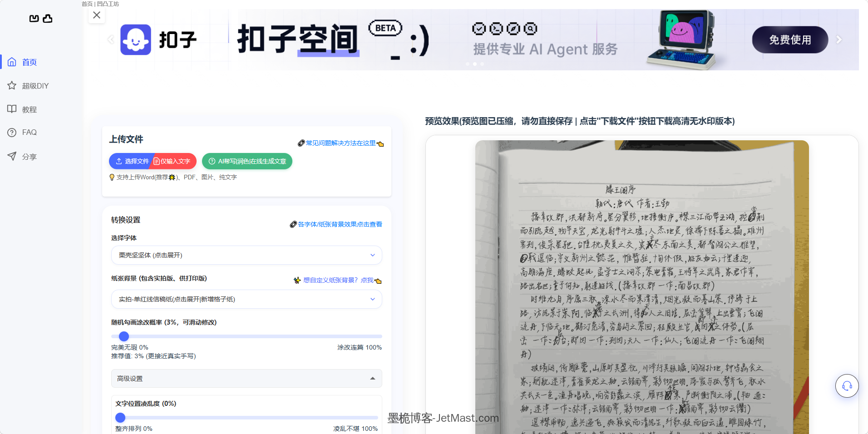Click the 首页 | 凹凸工坊 breadcrumb text
The height and width of the screenshot is (434, 868).
(x=100, y=4)
